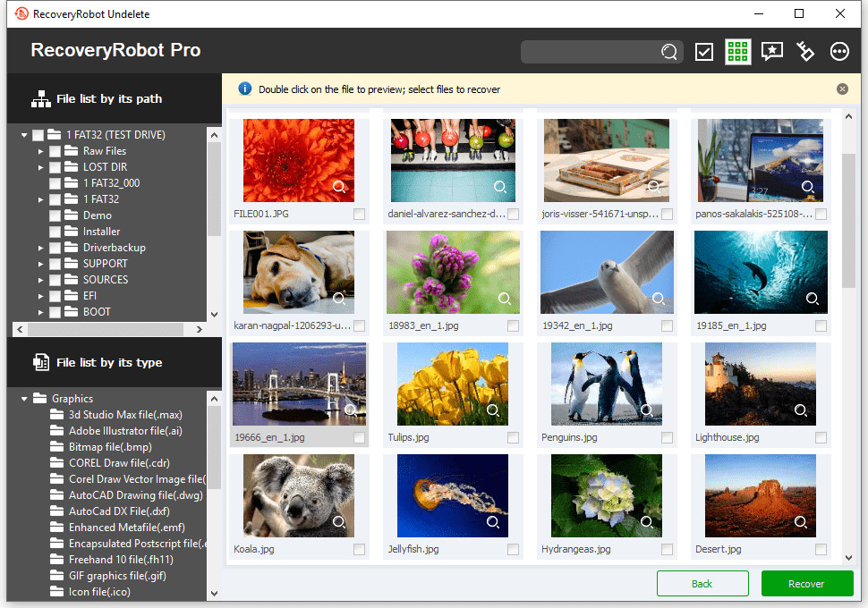868x608 pixels.
Task: Click the select-all checkmark toolbar icon
Action: [x=704, y=52]
